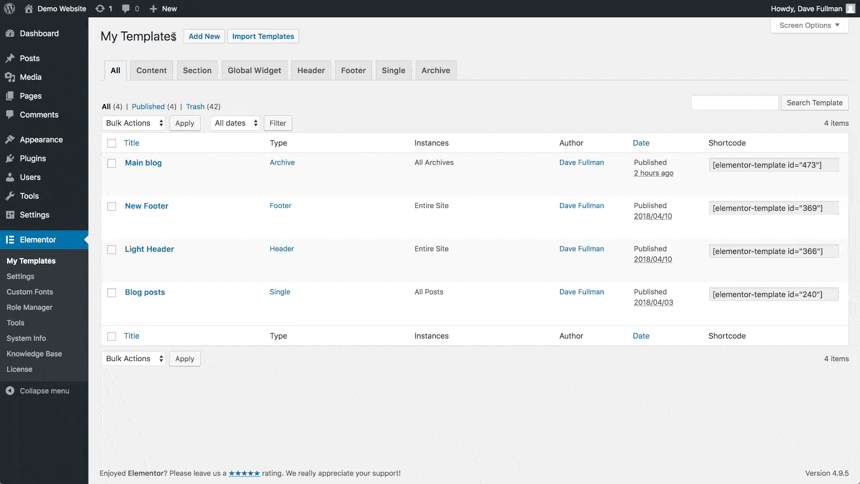Click the Collapse menu arrow icon

pos(10,391)
